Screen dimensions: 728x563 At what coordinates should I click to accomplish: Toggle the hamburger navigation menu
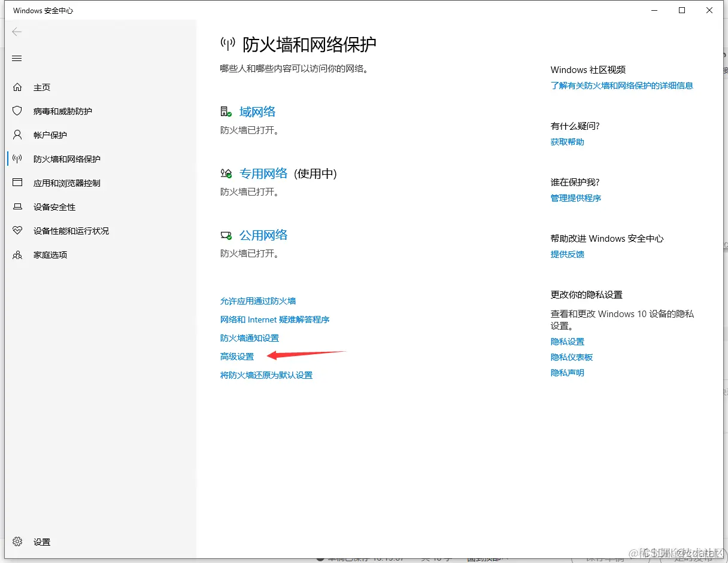point(17,58)
